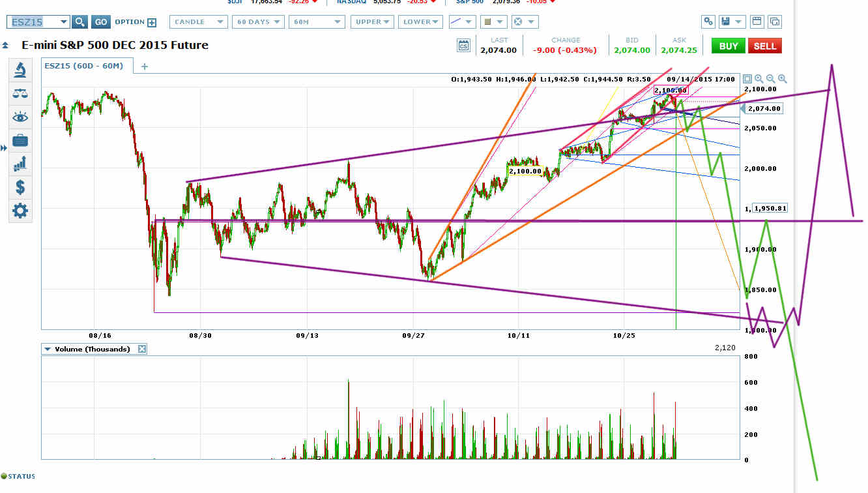Click the middle chart magnifier zoom icon
Screen dimensions: 868x493
point(771,79)
